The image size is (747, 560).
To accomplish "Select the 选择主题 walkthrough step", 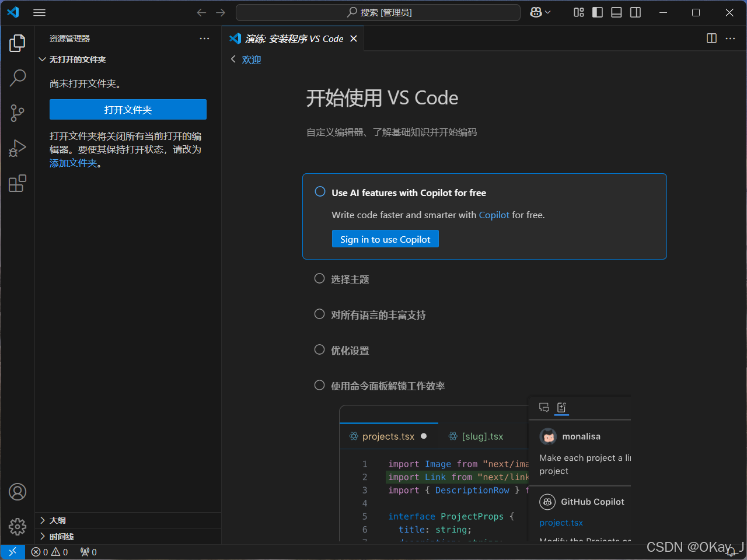I will [x=350, y=279].
